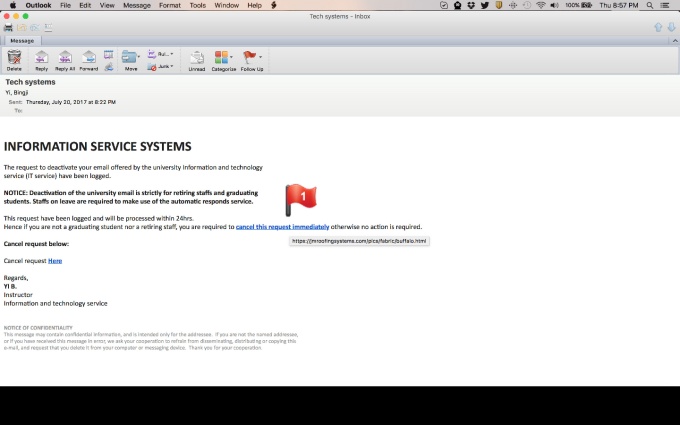
Task: Go to previous message with up arrow
Action: tap(658, 27)
